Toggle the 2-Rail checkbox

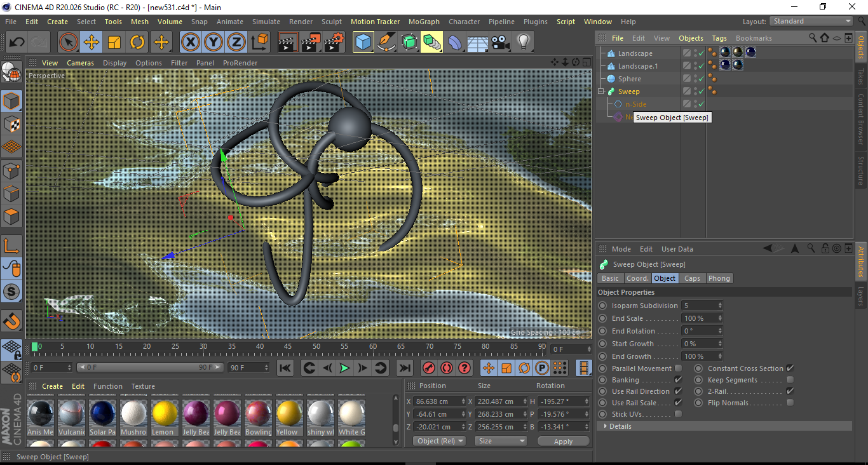coord(790,391)
